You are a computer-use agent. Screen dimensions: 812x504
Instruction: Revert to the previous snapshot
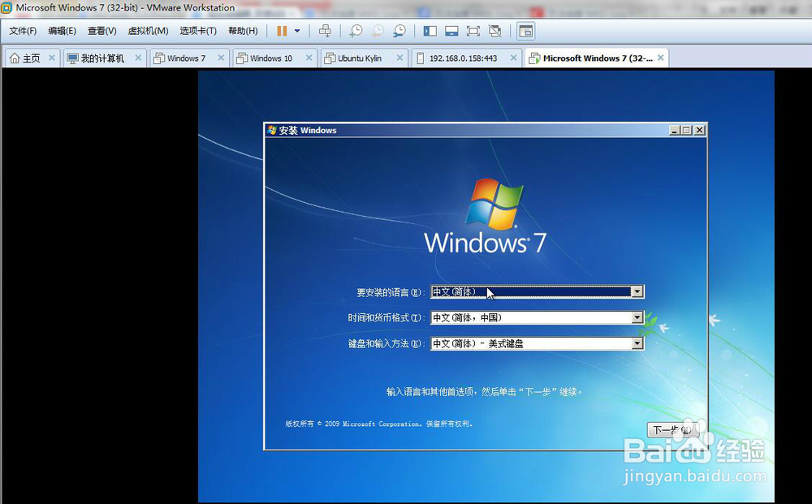click(378, 31)
